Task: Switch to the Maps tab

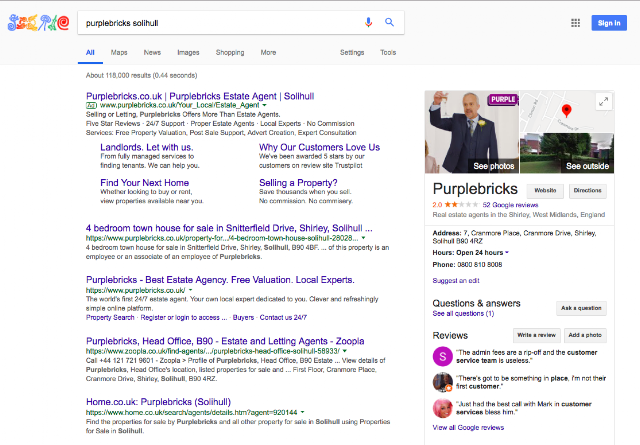Action: tap(119, 53)
